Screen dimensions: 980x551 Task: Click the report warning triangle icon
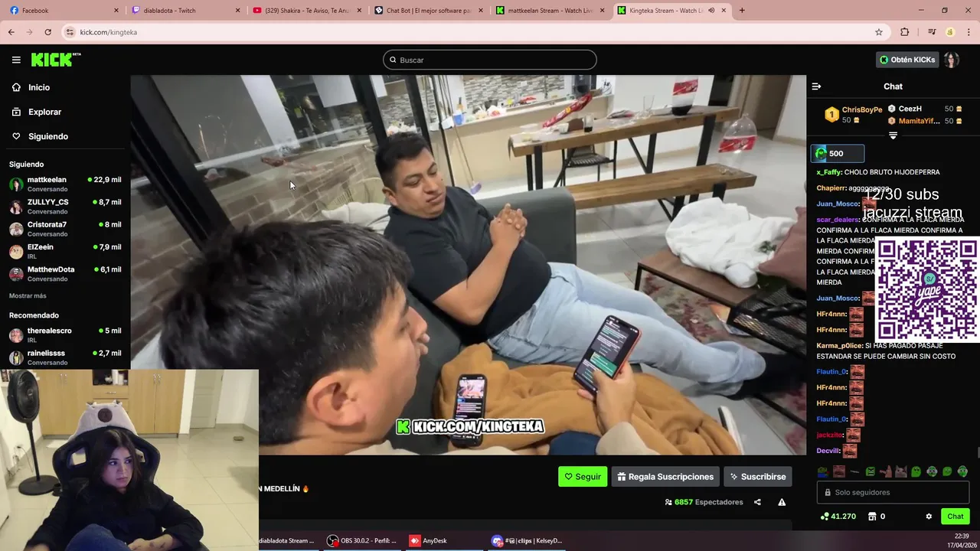point(782,502)
